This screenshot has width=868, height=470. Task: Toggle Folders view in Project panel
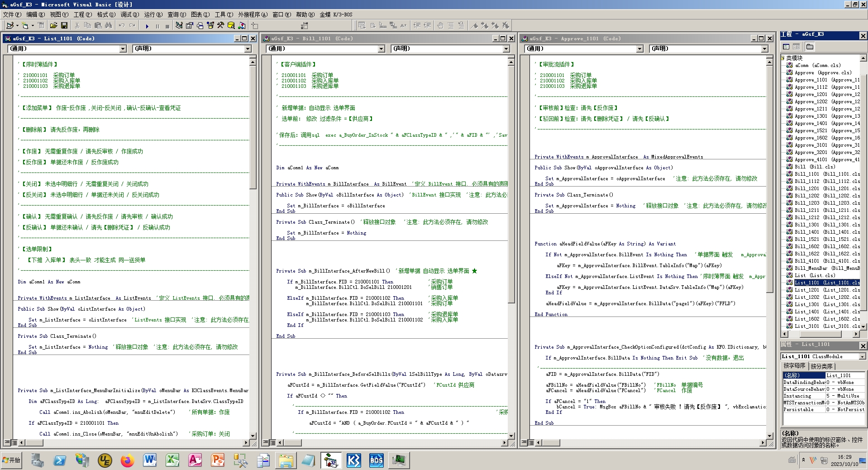click(x=810, y=47)
